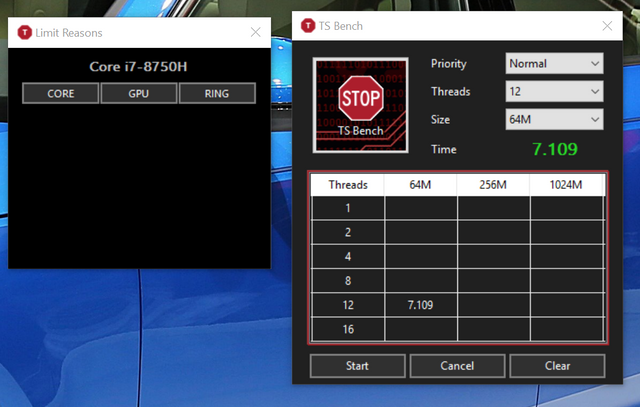
Task: Click the Priority label in TS Bench
Action: 449,64
